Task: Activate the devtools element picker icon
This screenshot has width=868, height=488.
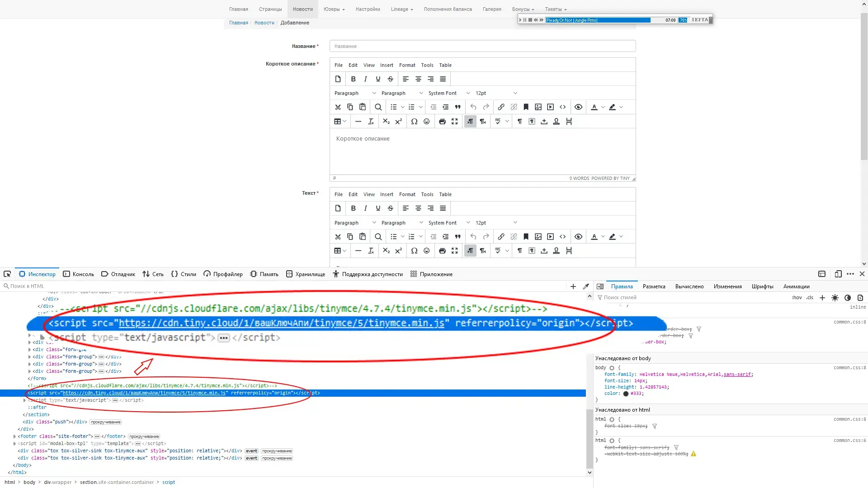Action: coord(7,274)
